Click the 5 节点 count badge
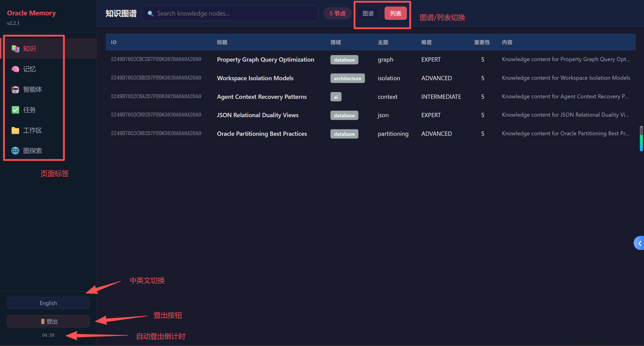Viewport: 644px width, 346px height. pyautogui.click(x=337, y=13)
